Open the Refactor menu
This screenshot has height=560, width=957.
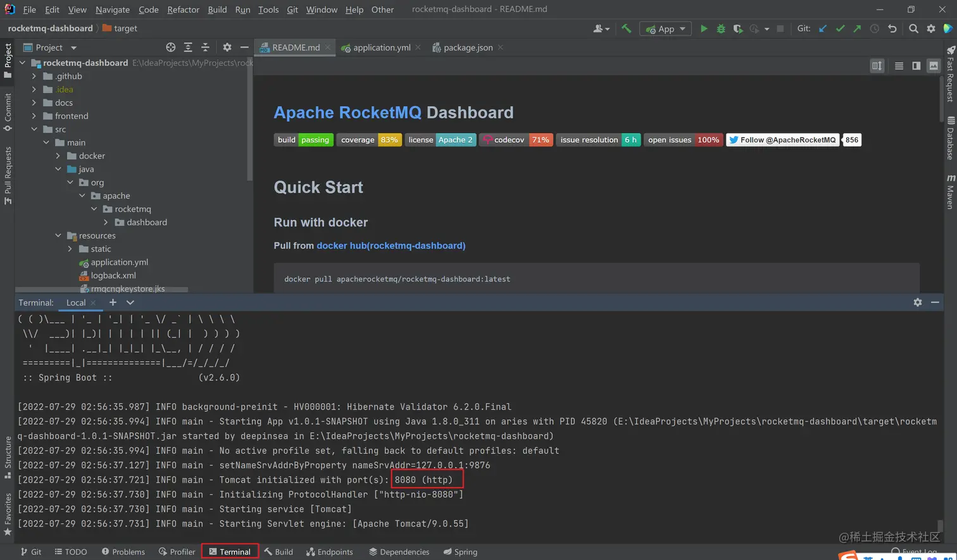pyautogui.click(x=184, y=9)
